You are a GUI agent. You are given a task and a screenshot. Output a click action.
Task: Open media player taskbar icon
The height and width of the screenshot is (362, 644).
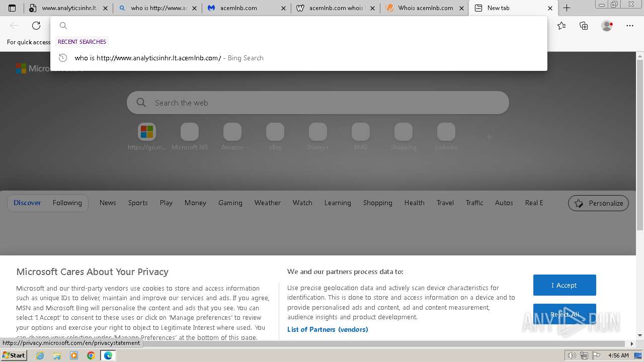[x=74, y=355]
